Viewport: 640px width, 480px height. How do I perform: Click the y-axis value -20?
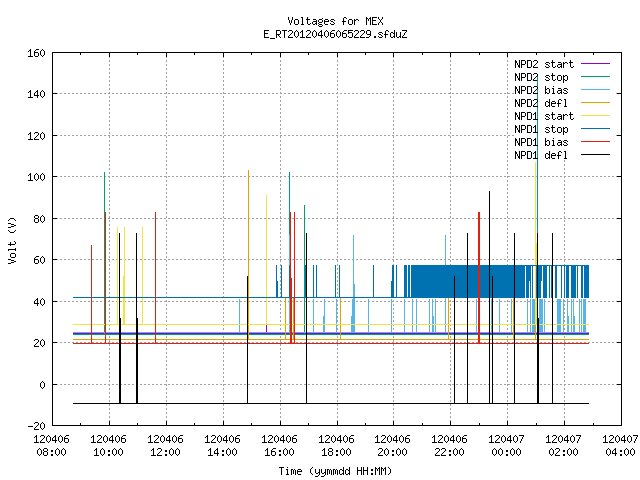pyautogui.click(x=36, y=426)
